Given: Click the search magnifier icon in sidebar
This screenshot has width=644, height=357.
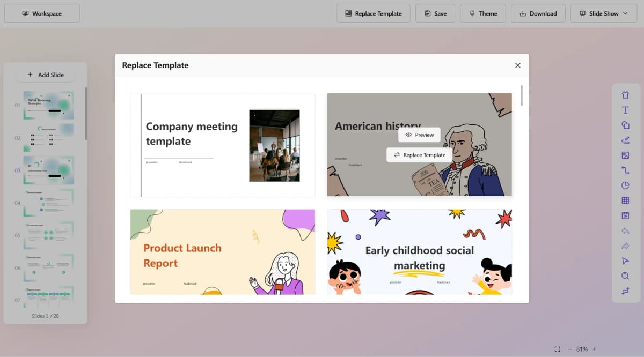Looking at the screenshot, I should coord(625,276).
